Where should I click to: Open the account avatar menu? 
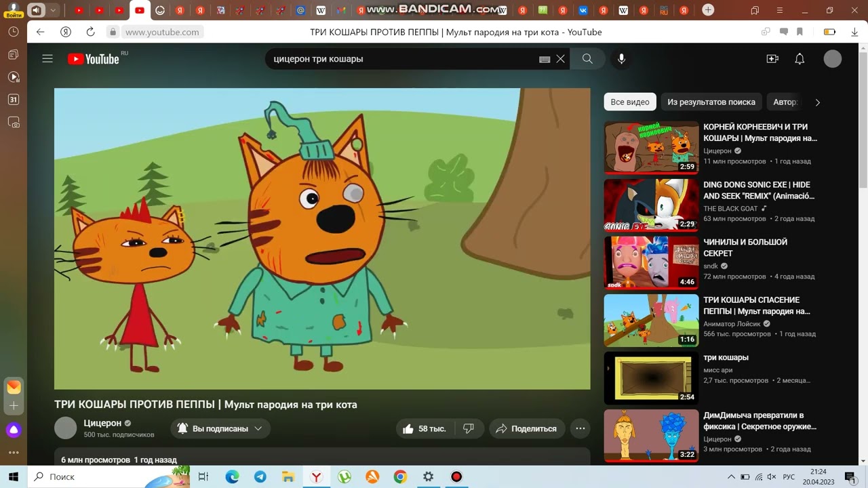pyautogui.click(x=833, y=59)
